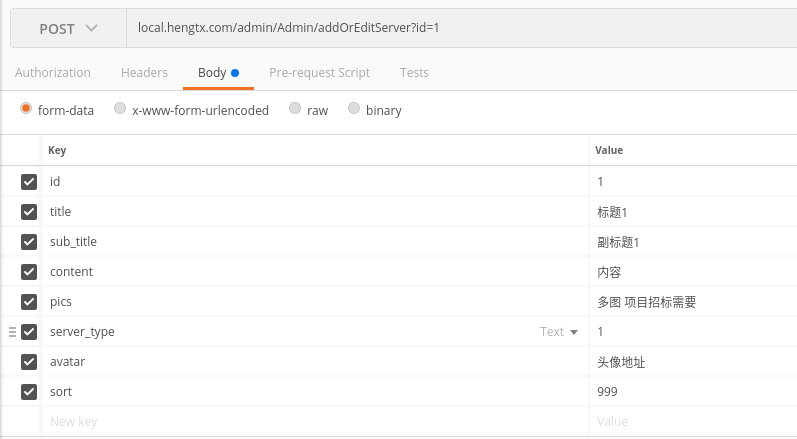Toggle the sub_title row checkbox
This screenshot has width=797, height=439.
click(x=29, y=242)
